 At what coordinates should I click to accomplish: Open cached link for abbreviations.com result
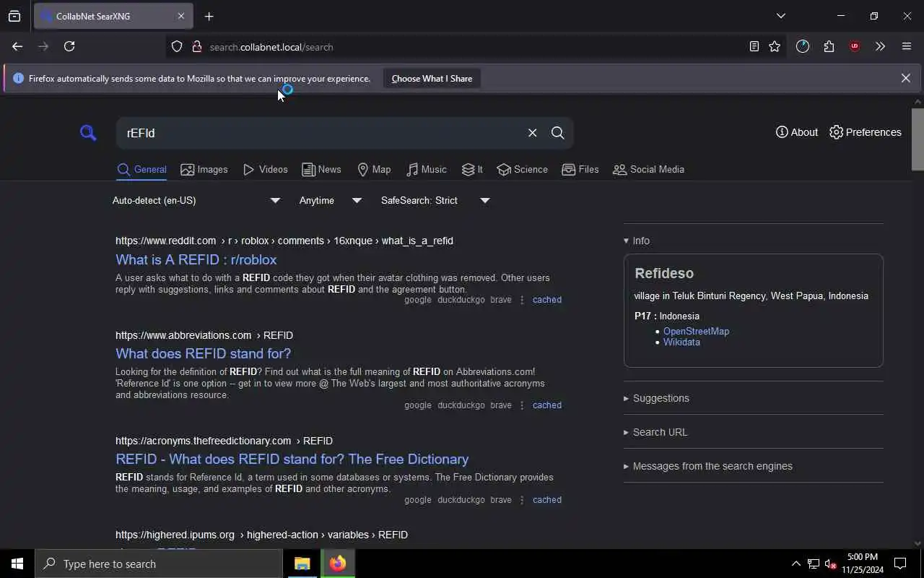pos(546,405)
